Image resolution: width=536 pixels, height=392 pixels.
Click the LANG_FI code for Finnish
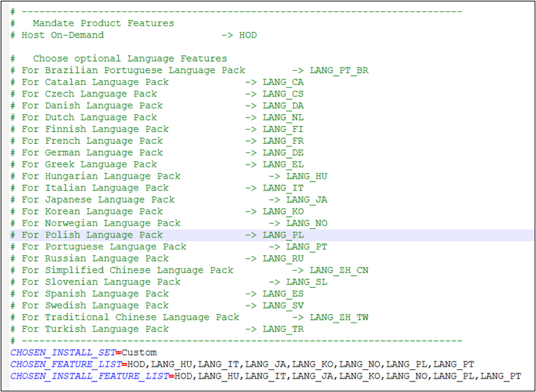283,129
